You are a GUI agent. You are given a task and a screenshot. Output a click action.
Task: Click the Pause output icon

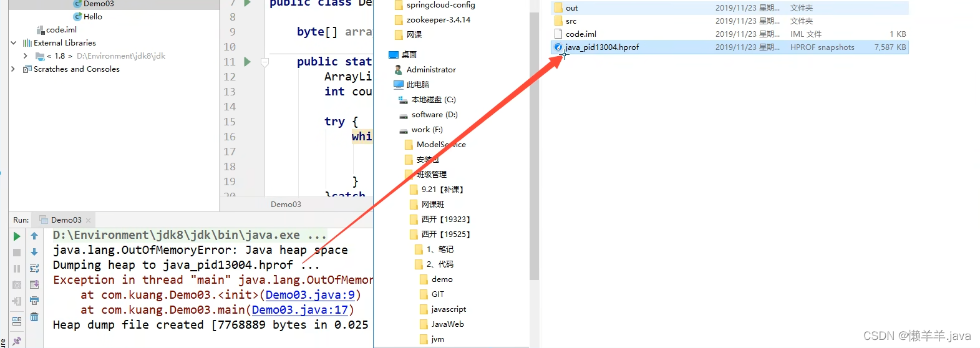tap(17, 269)
